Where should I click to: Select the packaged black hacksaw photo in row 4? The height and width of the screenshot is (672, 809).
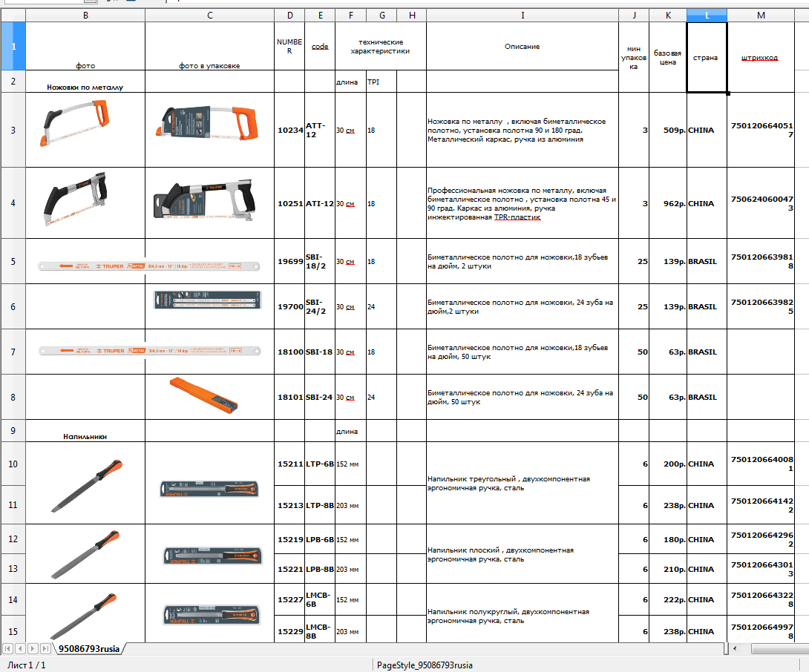coord(204,200)
